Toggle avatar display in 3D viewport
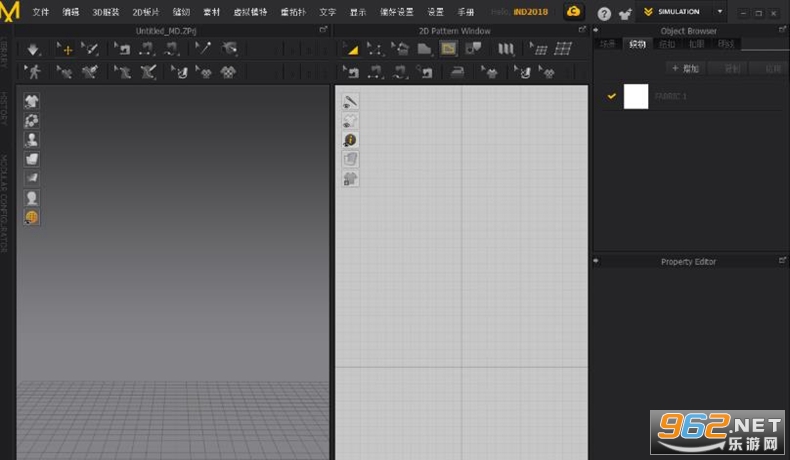This screenshot has width=790, height=460. (x=32, y=140)
